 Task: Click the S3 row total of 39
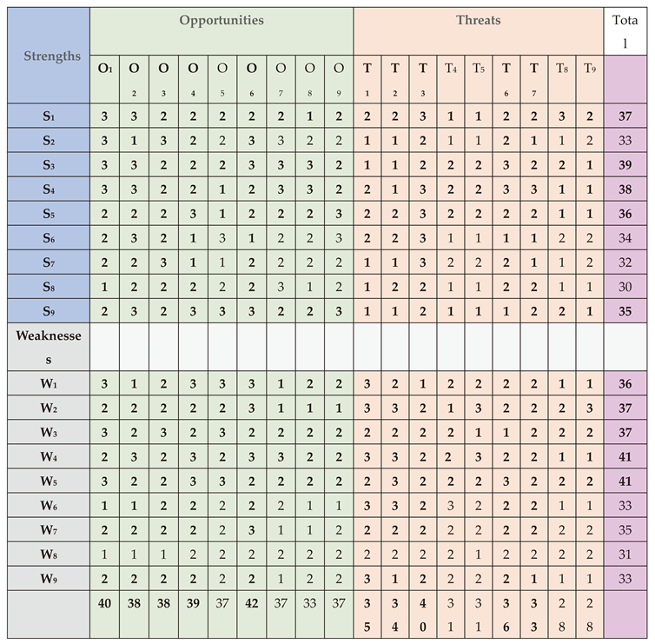(x=625, y=165)
